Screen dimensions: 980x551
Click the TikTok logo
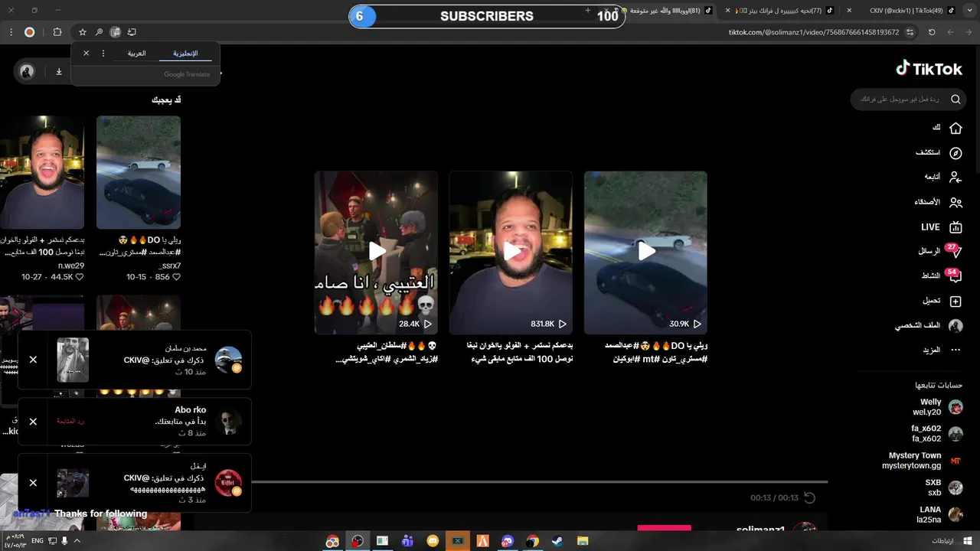pos(929,69)
